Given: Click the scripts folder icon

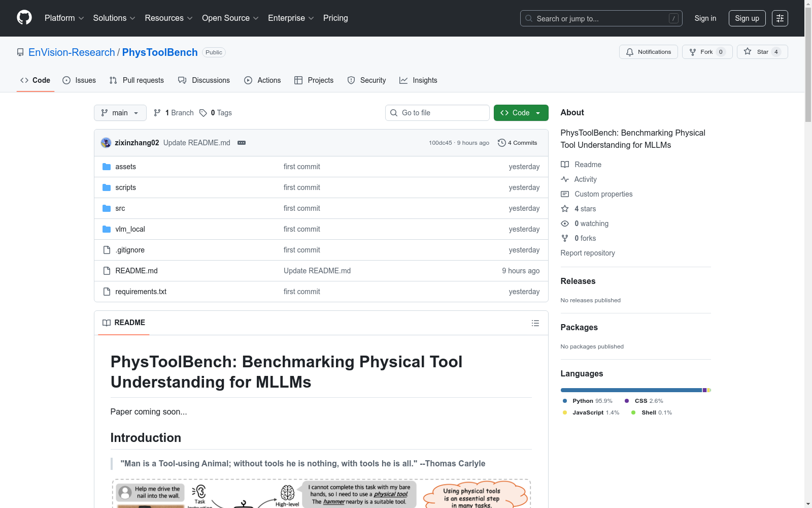Looking at the screenshot, I should 107,187.
